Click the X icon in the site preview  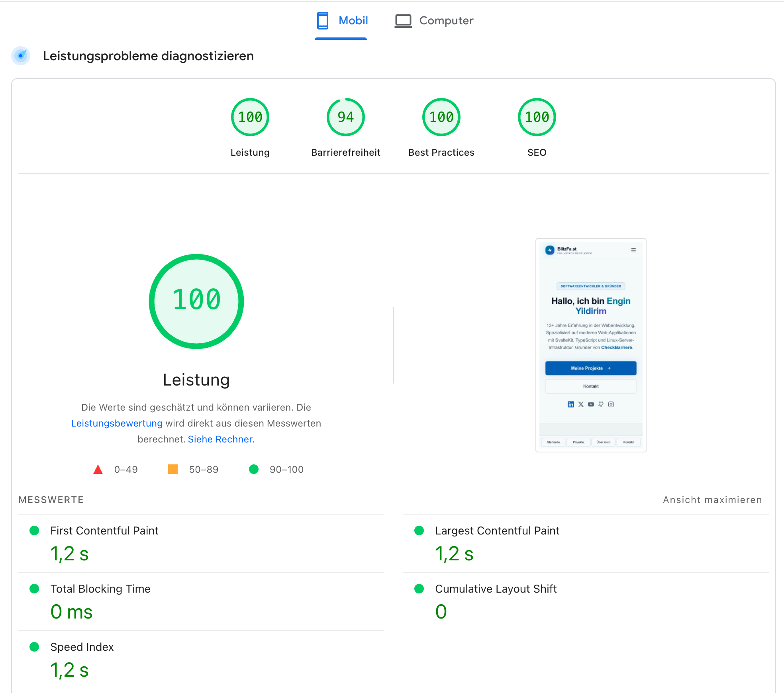tap(581, 405)
